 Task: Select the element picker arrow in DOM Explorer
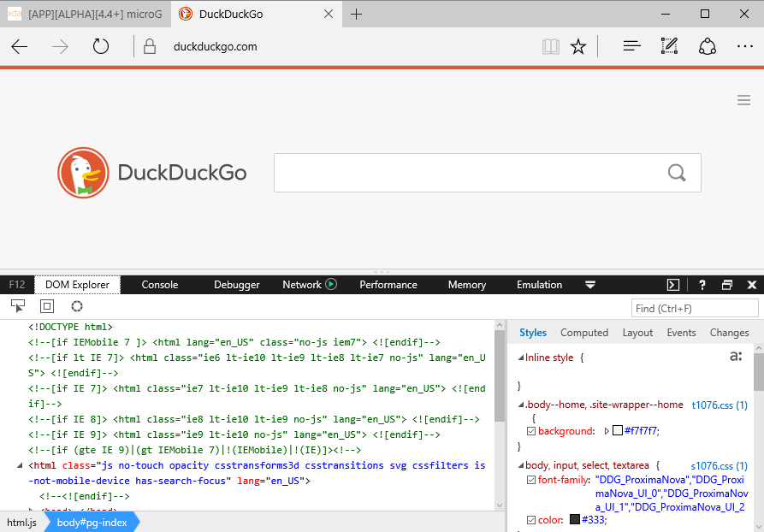tap(19, 306)
